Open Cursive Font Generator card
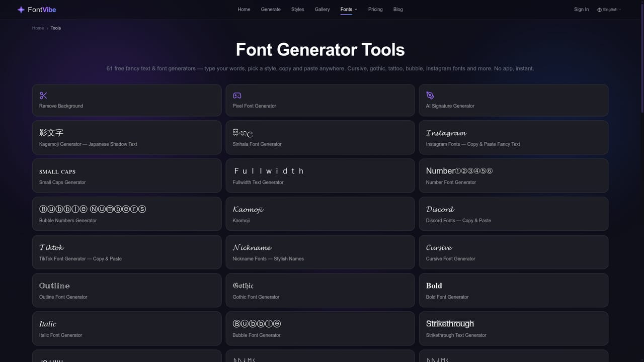This screenshot has width=644, height=362. pyautogui.click(x=513, y=252)
